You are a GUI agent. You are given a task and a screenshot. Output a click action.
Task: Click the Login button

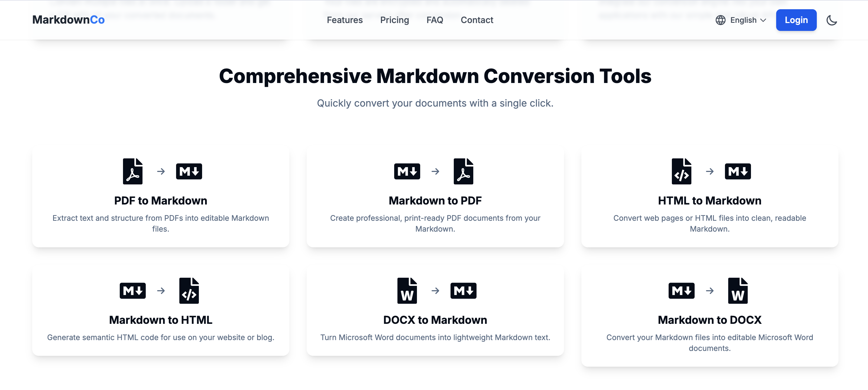click(x=796, y=20)
